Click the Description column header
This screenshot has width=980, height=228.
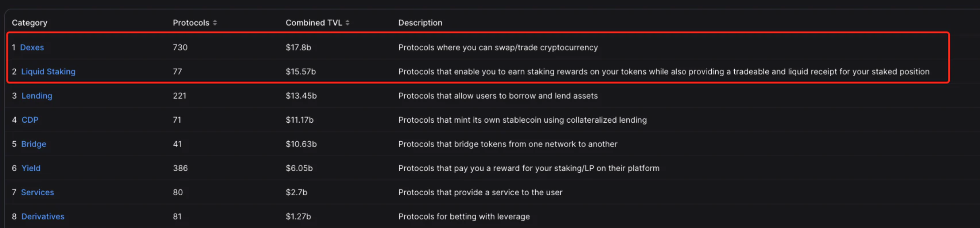pos(420,23)
